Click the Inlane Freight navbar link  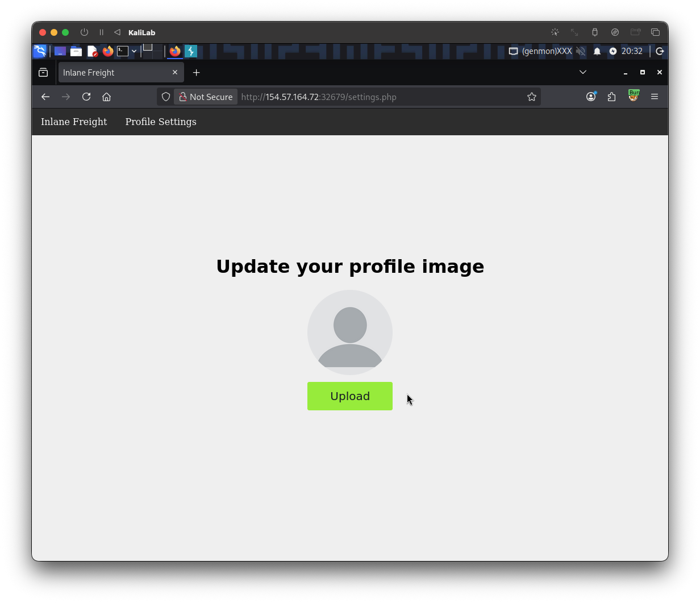[x=74, y=122]
